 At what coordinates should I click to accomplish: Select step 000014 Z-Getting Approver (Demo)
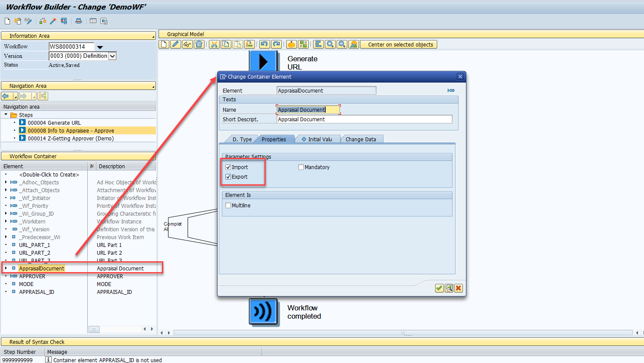click(x=71, y=138)
